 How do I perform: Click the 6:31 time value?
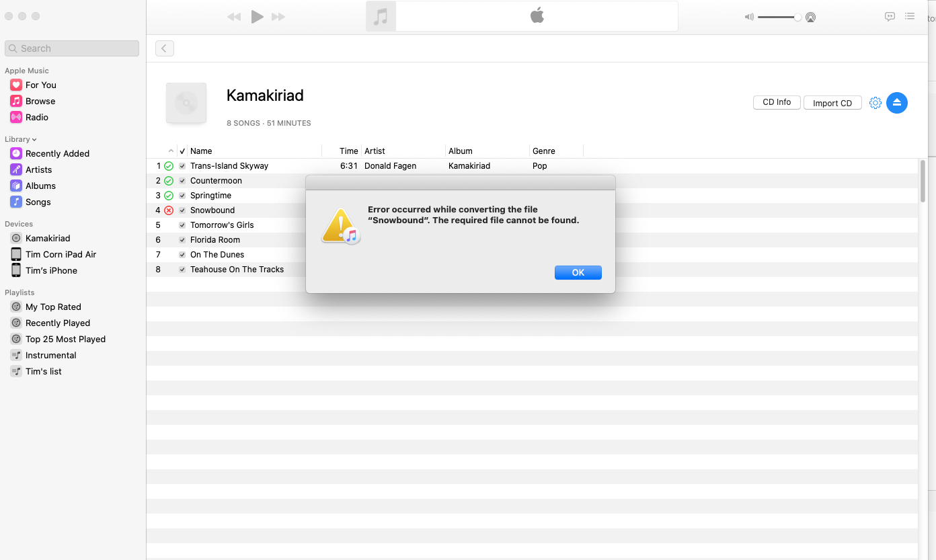click(349, 166)
